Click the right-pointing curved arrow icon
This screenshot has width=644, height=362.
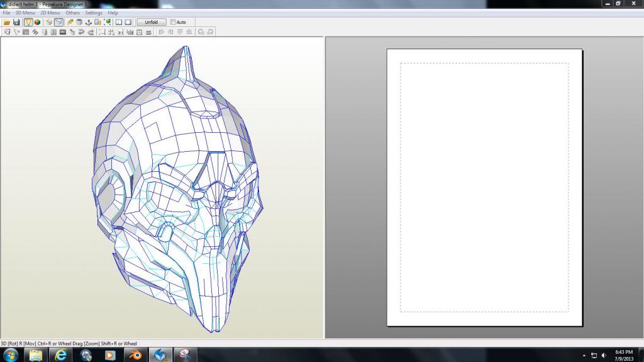(91, 32)
